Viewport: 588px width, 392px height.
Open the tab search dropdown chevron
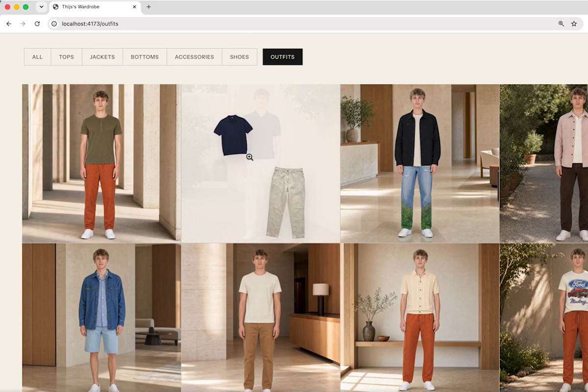click(x=41, y=7)
